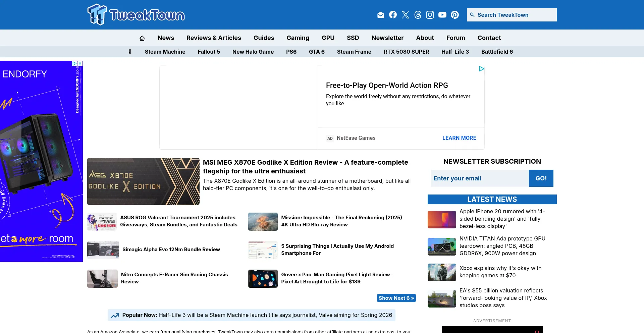Click the TweakTown logo

click(136, 15)
